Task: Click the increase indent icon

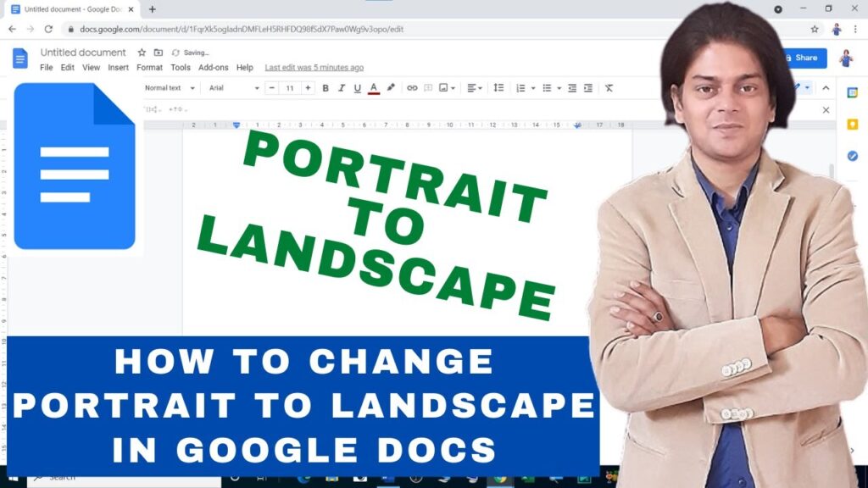Action: 588,88
